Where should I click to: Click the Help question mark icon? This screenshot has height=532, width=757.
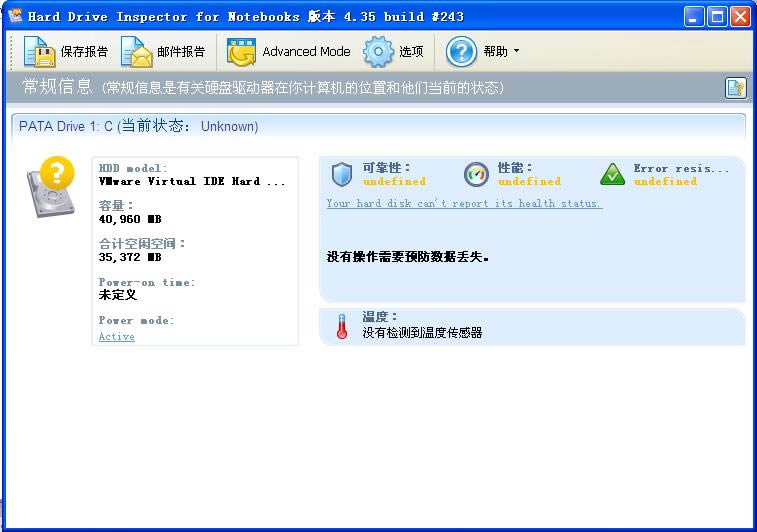461,51
